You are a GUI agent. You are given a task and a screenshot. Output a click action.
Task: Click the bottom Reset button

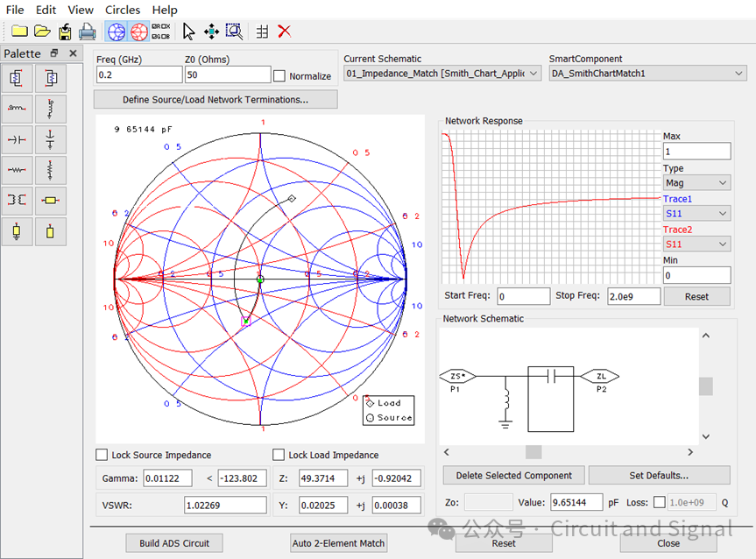504,543
